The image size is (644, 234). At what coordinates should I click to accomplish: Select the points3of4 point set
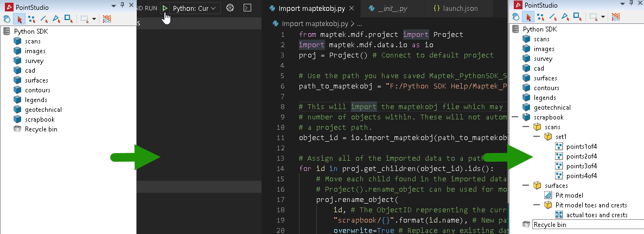(581, 166)
